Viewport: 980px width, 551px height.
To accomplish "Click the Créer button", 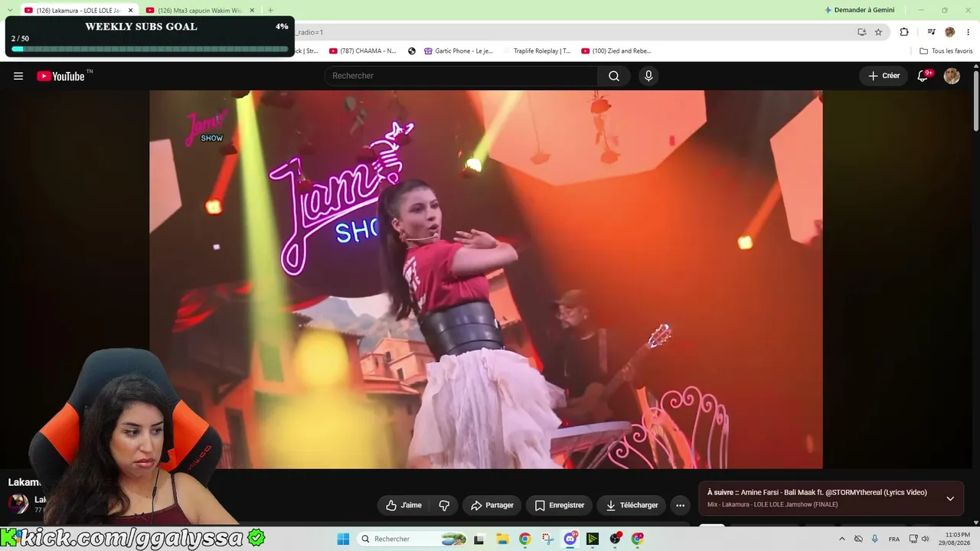I will [x=884, y=76].
